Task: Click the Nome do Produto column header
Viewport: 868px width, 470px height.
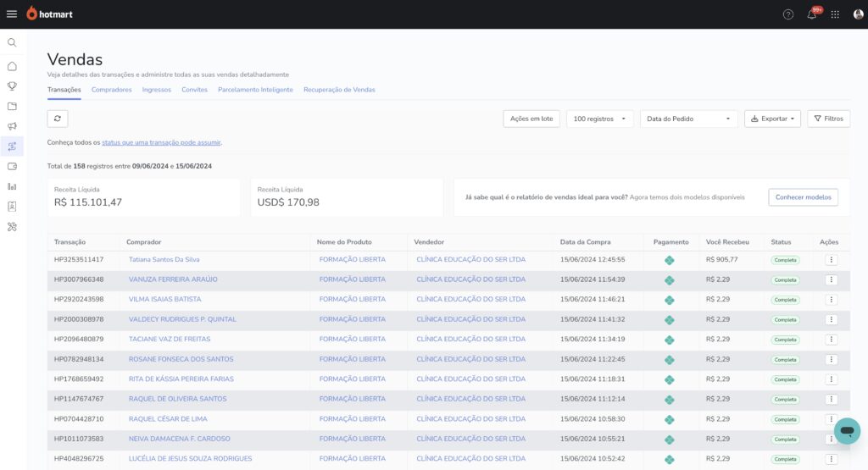Action: 344,242
